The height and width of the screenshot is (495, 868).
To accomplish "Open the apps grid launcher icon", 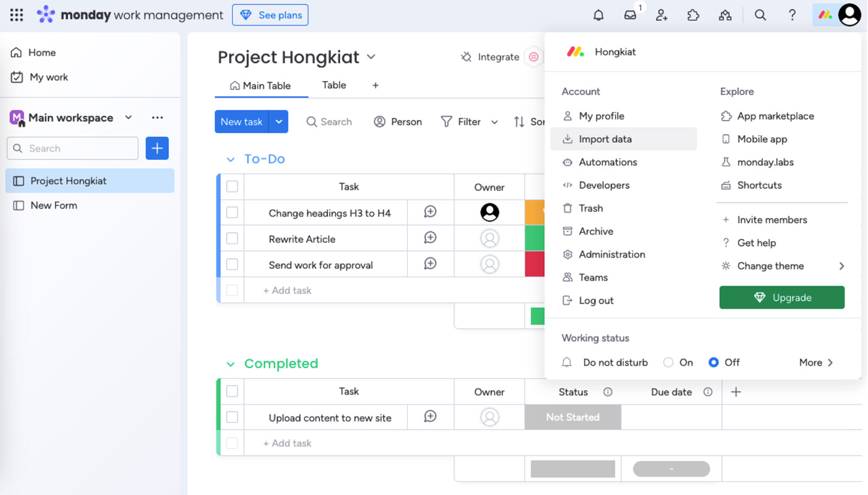I will (17, 15).
